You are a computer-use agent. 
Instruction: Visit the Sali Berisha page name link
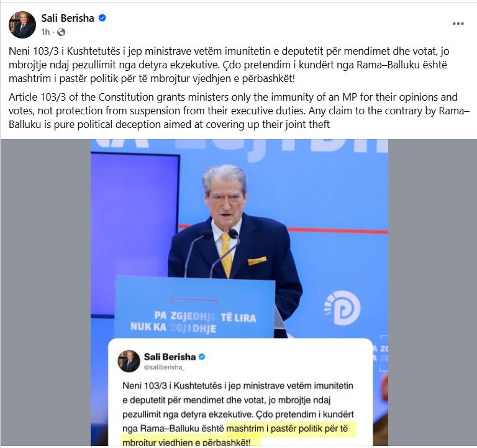pos(68,18)
